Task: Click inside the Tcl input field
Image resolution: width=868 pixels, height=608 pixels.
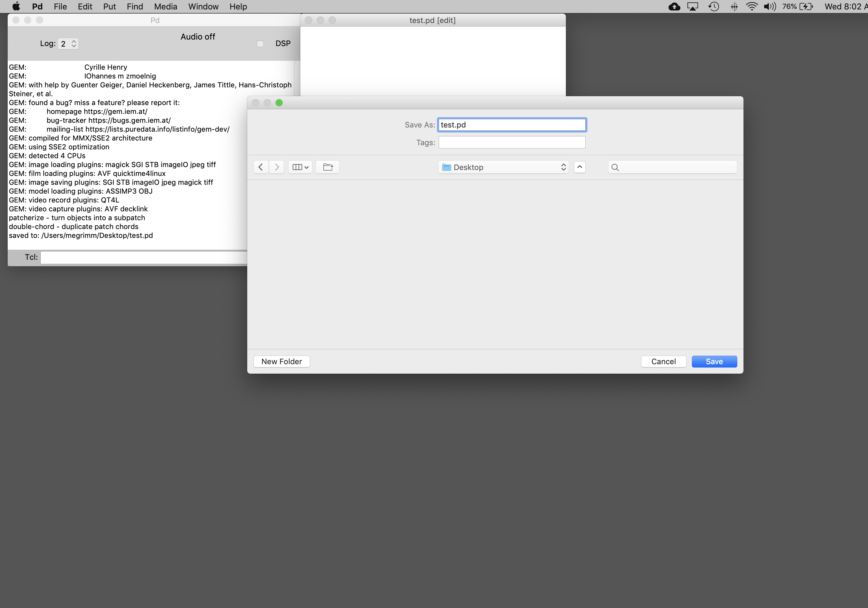Action: click(x=144, y=257)
